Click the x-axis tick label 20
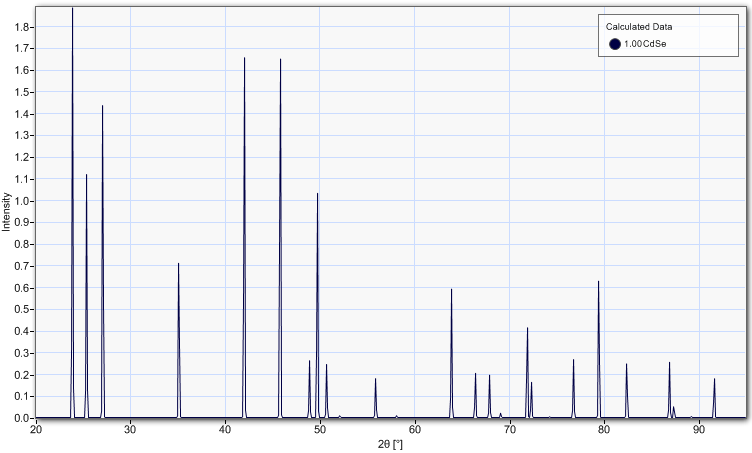The image size is (752, 453). point(36,429)
